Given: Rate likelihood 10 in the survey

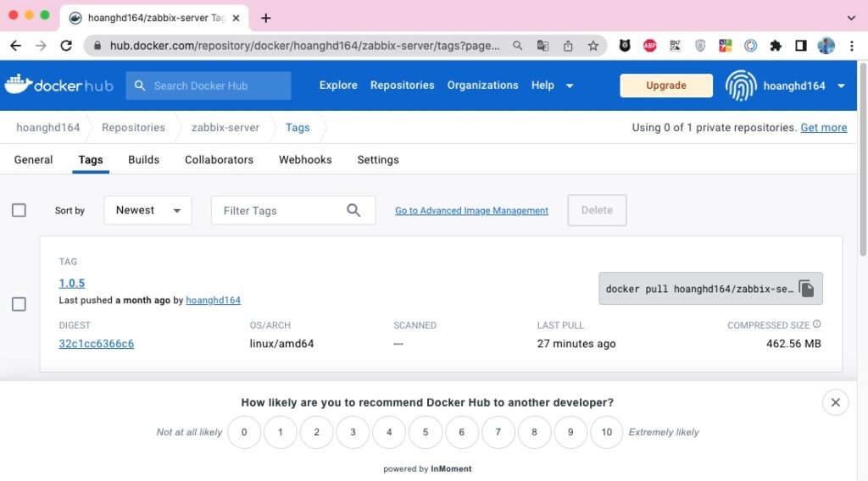Looking at the screenshot, I should pos(607,433).
